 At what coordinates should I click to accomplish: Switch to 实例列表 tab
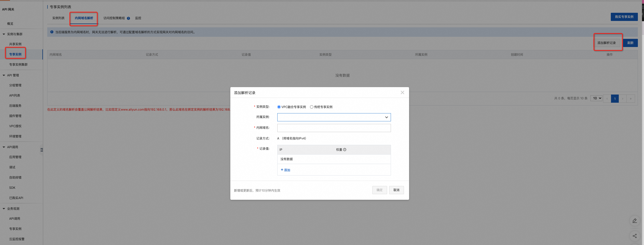pos(58,18)
